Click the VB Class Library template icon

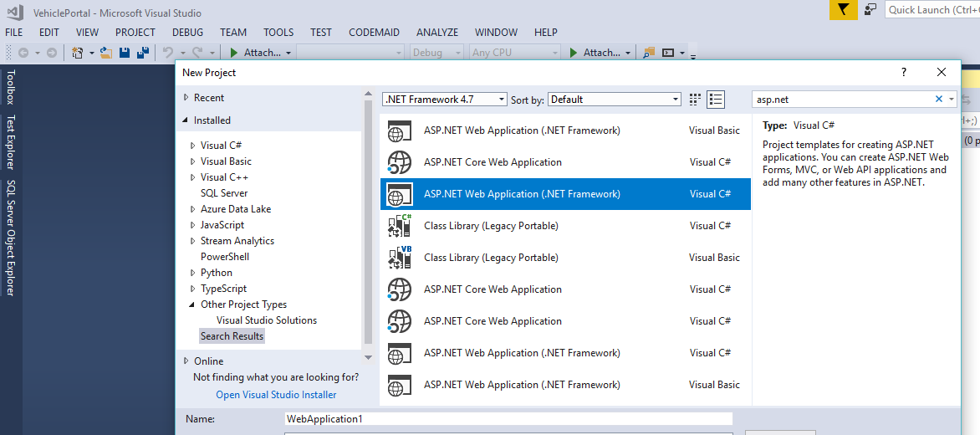400,258
